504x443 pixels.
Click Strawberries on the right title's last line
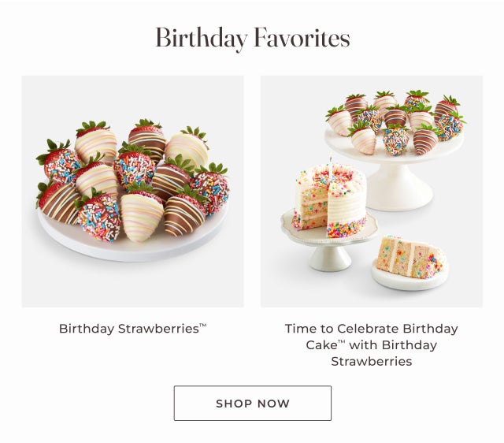pyautogui.click(x=372, y=361)
